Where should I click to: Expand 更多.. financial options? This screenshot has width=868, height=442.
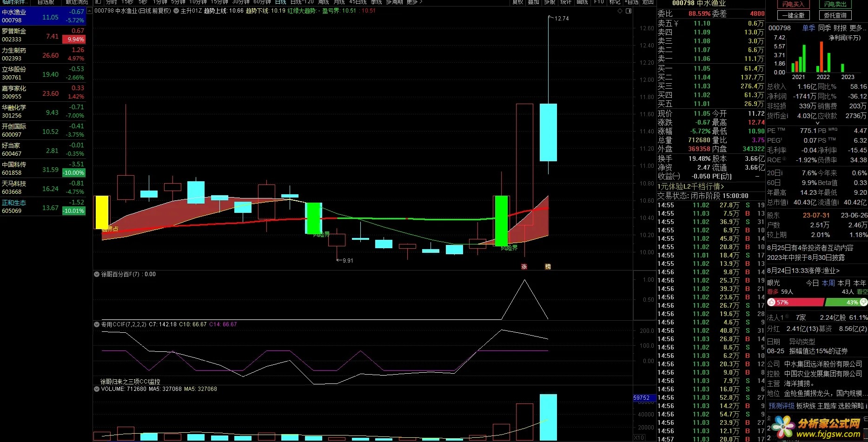click(858, 28)
